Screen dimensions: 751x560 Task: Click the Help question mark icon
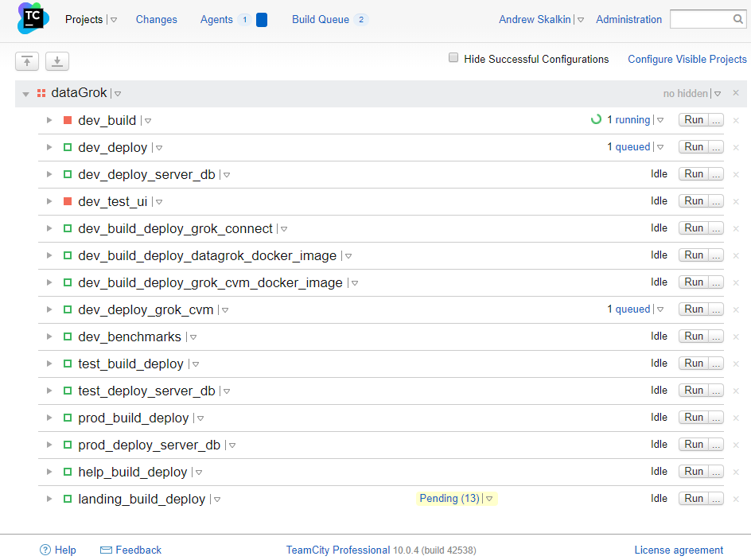pyautogui.click(x=45, y=550)
